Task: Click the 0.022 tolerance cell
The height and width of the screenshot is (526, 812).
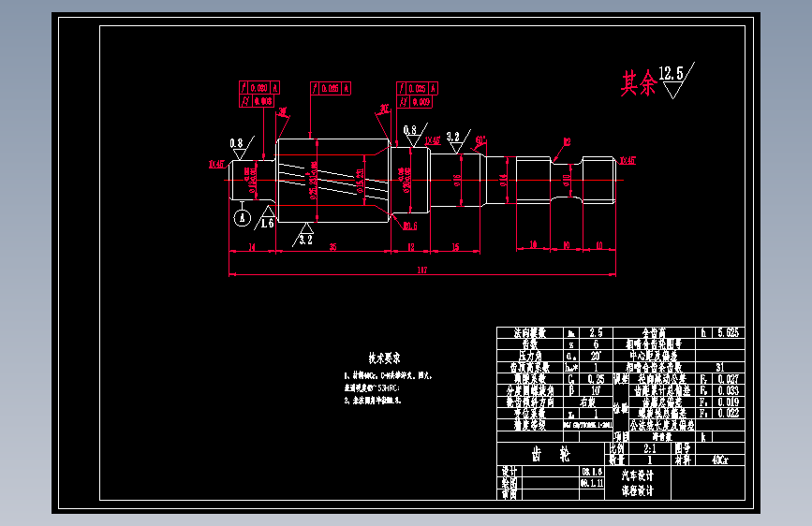Action: pos(728,413)
